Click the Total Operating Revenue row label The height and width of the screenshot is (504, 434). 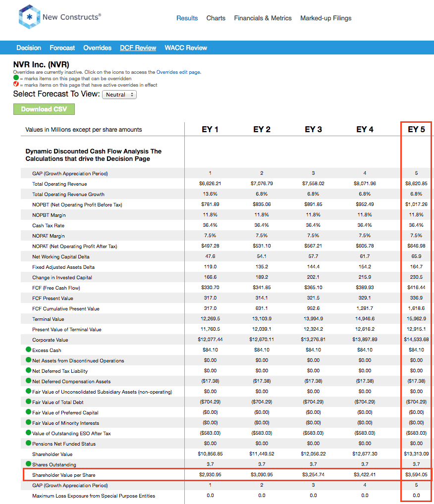(x=59, y=184)
